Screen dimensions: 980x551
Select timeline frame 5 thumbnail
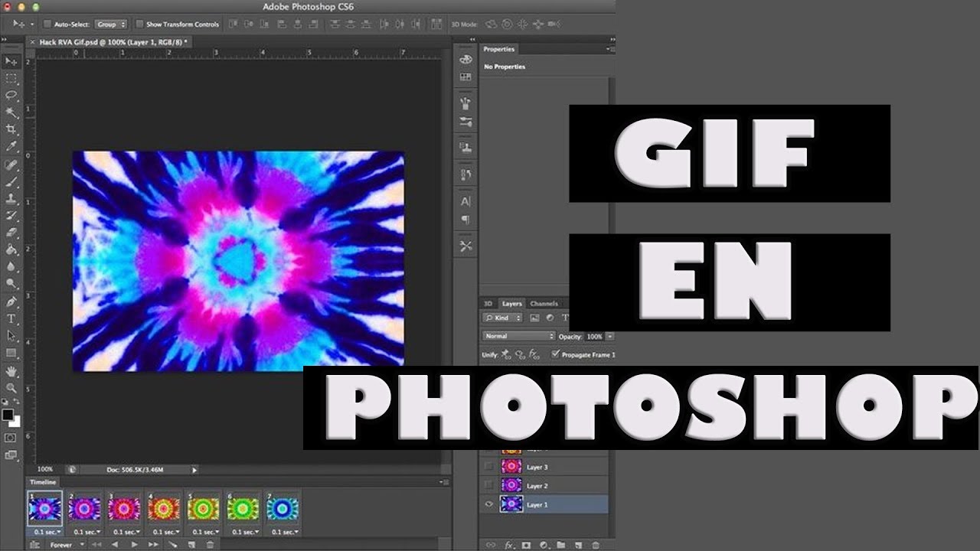[x=204, y=509]
